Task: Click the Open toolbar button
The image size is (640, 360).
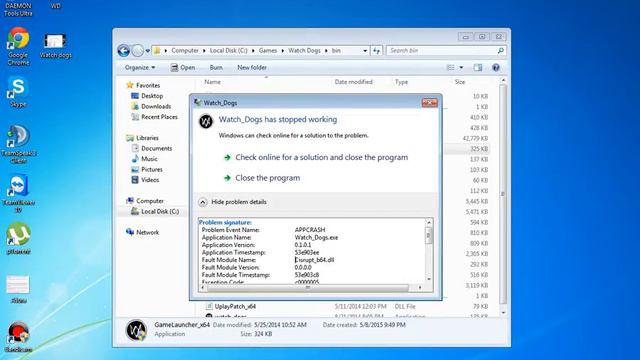Action: point(183,68)
